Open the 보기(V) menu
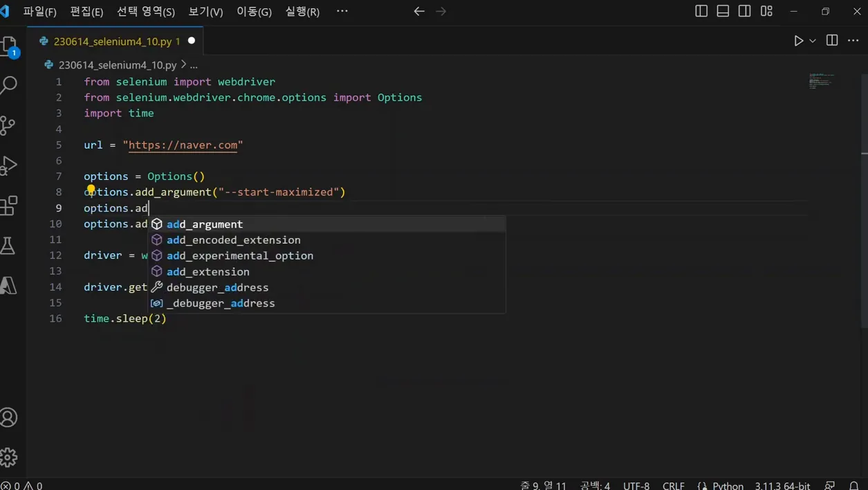The width and height of the screenshot is (868, 490). pyautogui.click(x=206, y=12)
